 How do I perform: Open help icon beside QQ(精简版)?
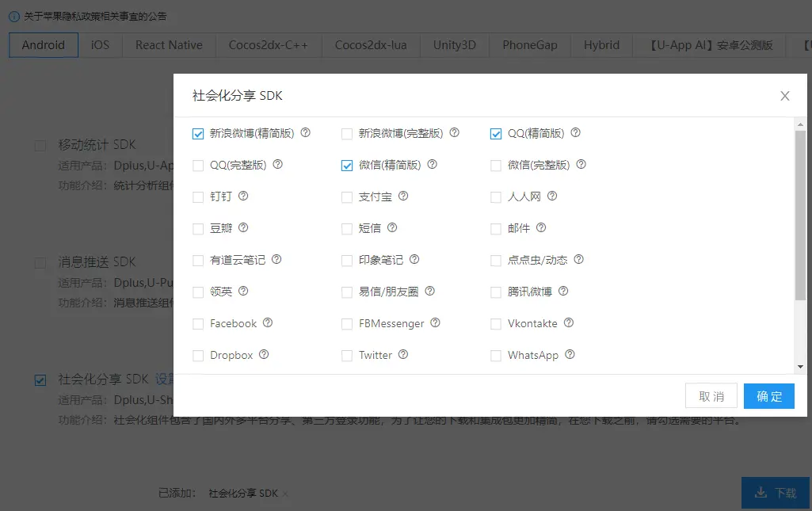pyautogui.click(x=575, y=132)
